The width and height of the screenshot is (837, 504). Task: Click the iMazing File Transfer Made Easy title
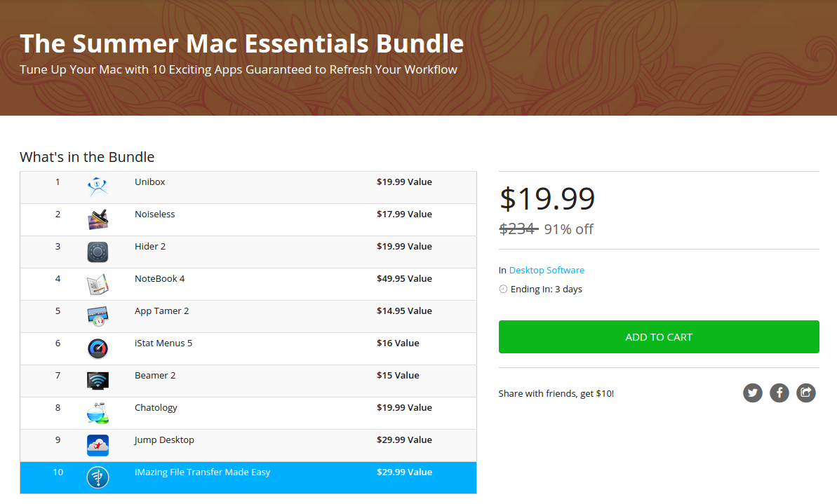pyautogui.click(x=202, y=472)
